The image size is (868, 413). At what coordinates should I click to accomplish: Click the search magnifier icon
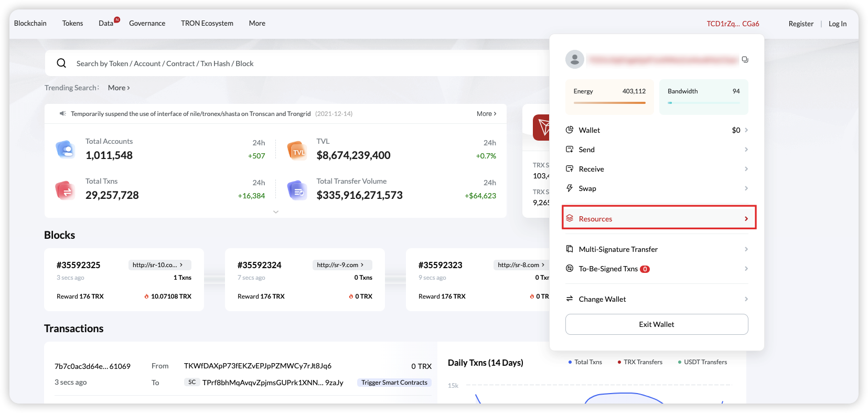[x=61, y=63]
